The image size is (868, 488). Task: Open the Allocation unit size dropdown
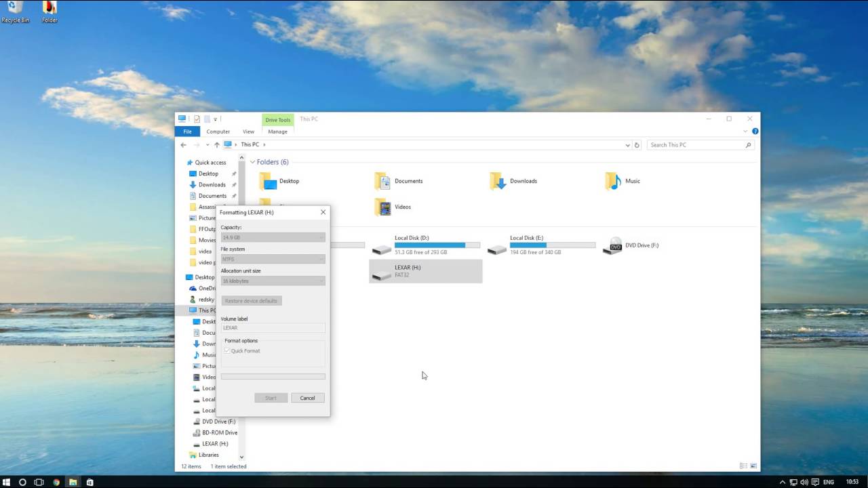pyautogui.click(x=273, y=281)
